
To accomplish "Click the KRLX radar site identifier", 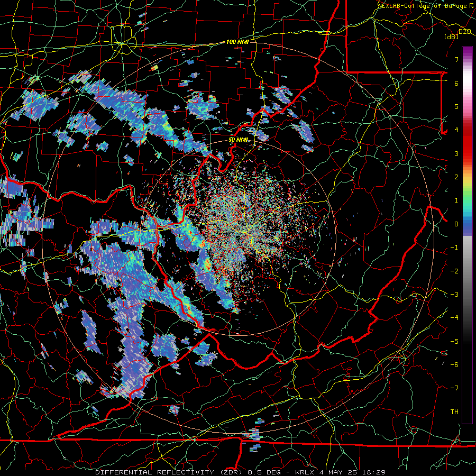I will click(x=305, y=472).
